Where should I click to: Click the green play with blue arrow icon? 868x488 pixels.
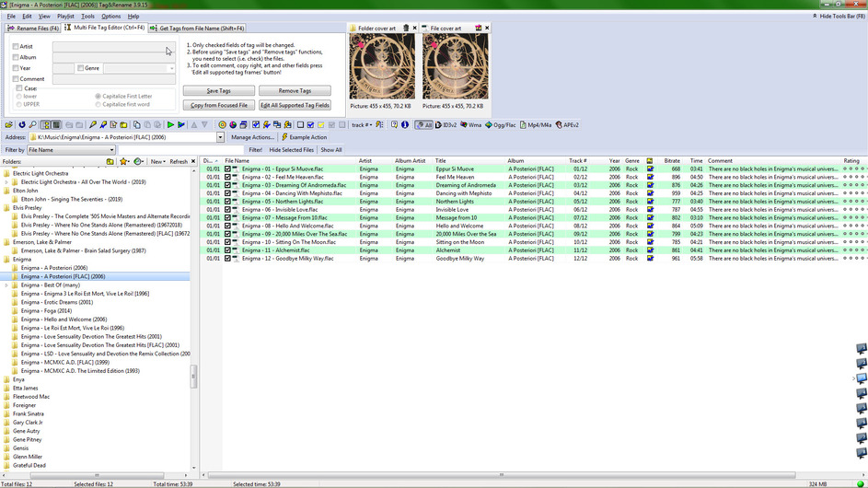coord(181,125)
